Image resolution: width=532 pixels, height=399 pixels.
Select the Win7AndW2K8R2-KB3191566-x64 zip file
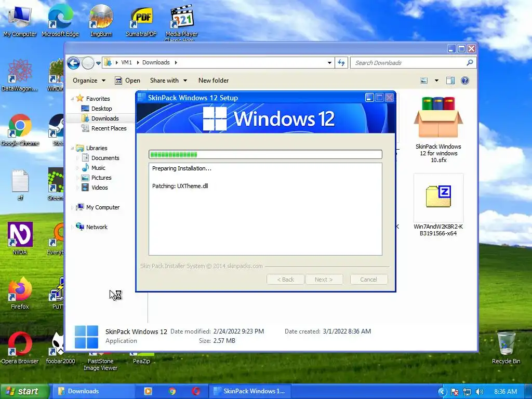438,205
